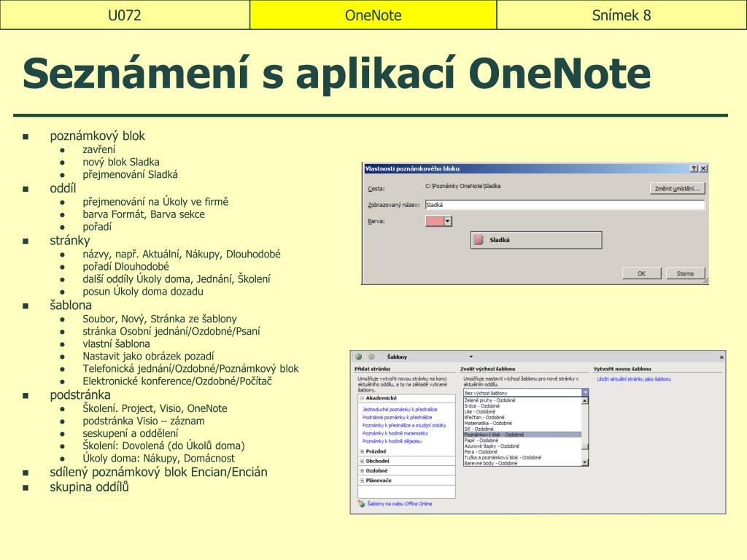747x560 pixels.
Task: Close the Vlastnosti poznámkového bloku dialog
Action: coord(703,168)
